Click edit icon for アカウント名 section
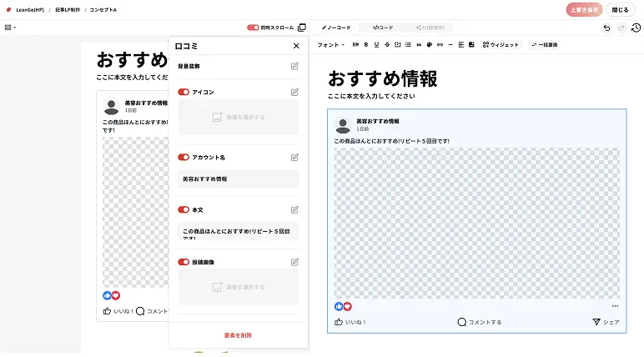644x357 pixels. (x=294, y=158)
